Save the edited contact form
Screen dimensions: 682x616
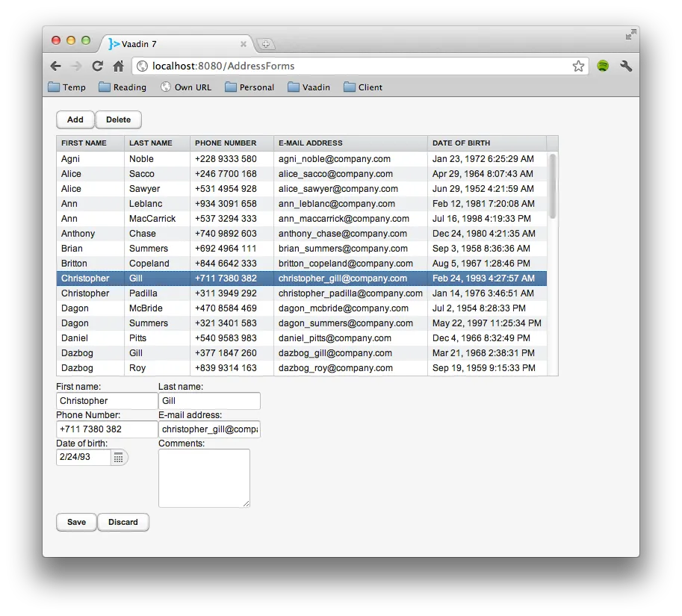(x=75, y=522)
